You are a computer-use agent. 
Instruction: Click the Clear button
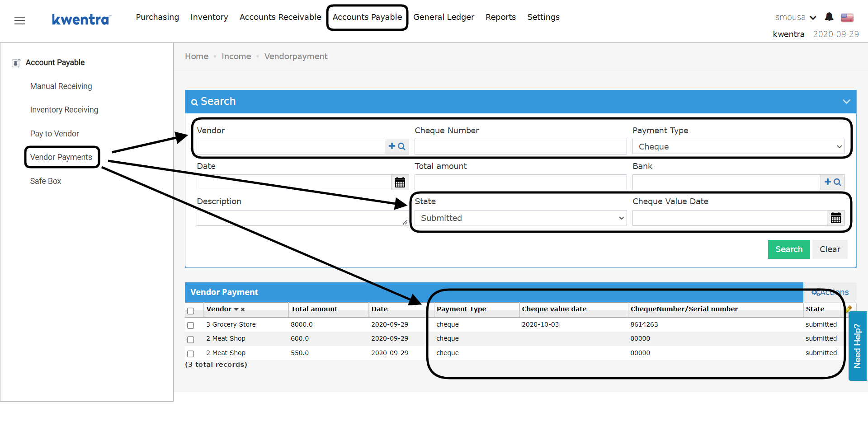tap(830, 249)
